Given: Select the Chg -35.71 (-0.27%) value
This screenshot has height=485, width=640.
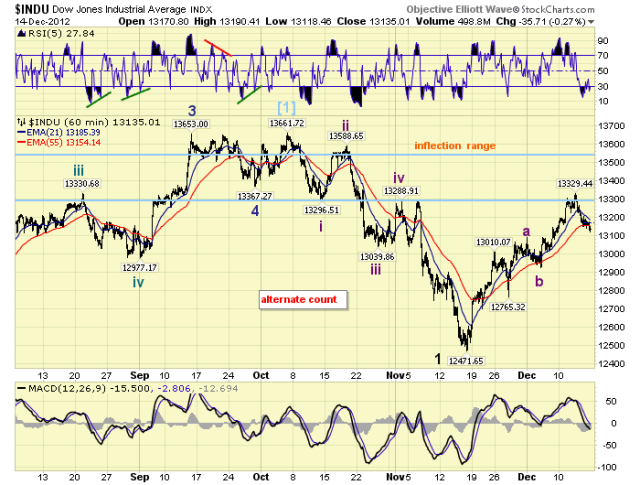Looking at the screenshot, I should coord(541,21).
